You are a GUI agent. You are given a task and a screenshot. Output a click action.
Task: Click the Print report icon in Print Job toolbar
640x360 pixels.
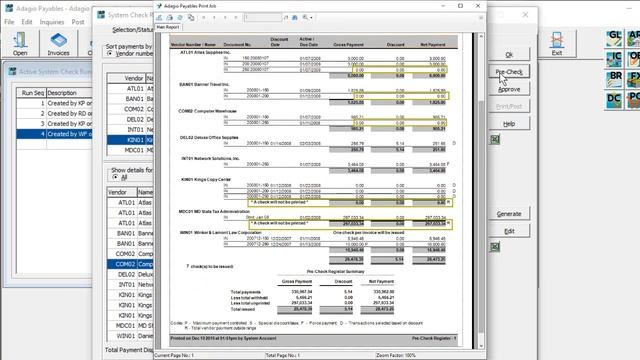point(169,18)
